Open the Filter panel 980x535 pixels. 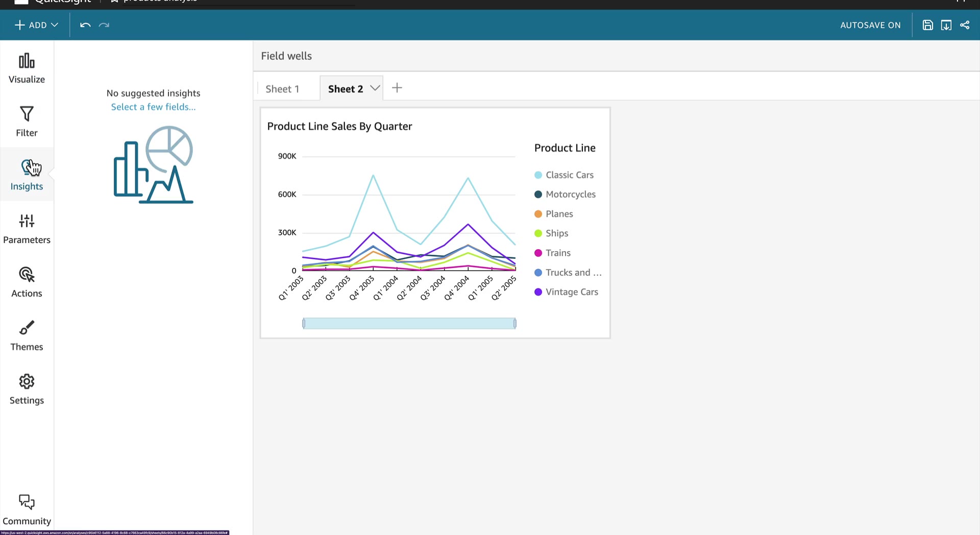tap(27, 121)
